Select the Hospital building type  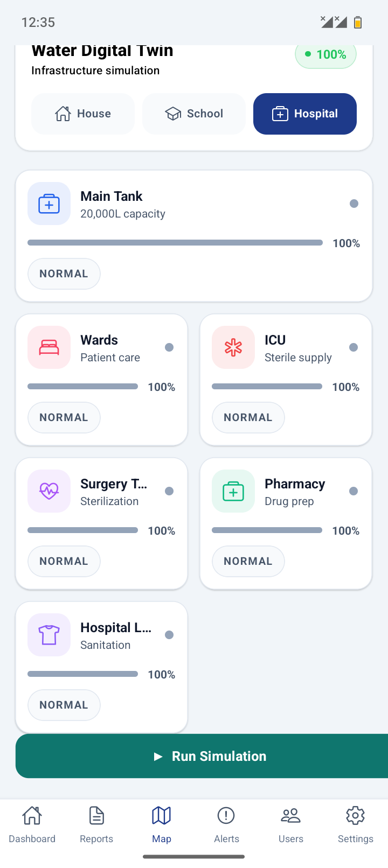tap(305, 114)
